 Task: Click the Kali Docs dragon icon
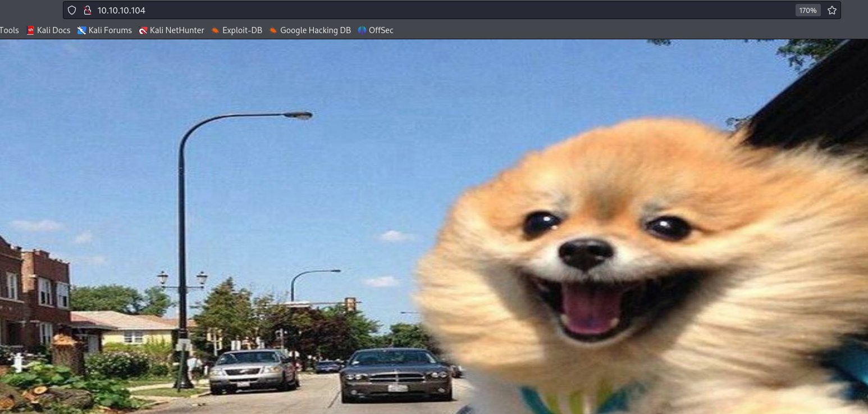[x=30, y=30]
